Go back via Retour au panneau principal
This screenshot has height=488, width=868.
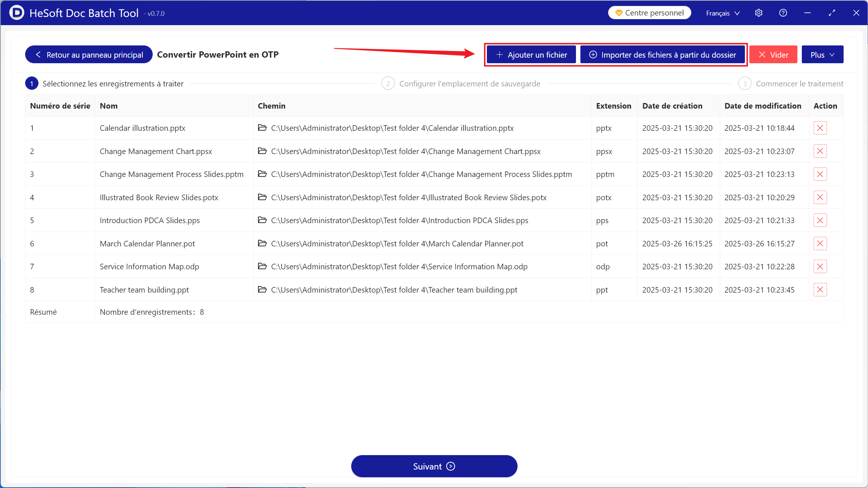pyautogui.click(x=89, y=55)
